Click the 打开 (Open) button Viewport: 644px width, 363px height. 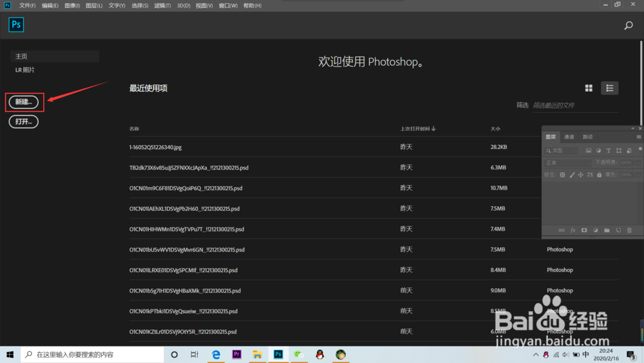23,122
